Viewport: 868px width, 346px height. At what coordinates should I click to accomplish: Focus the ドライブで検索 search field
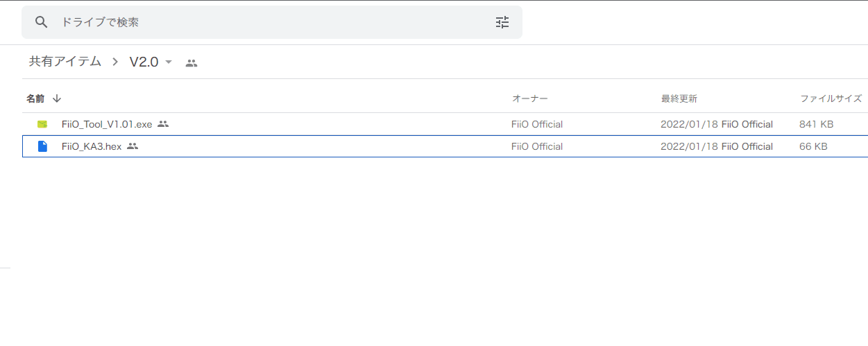tap(264, 22)
